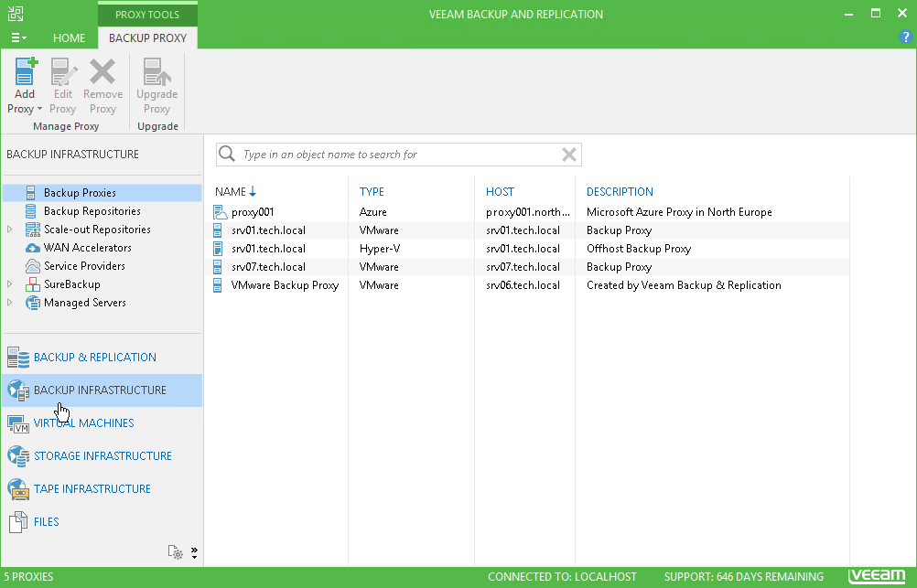Select the VMware Backup Proxy row name

tap(285, 285)
